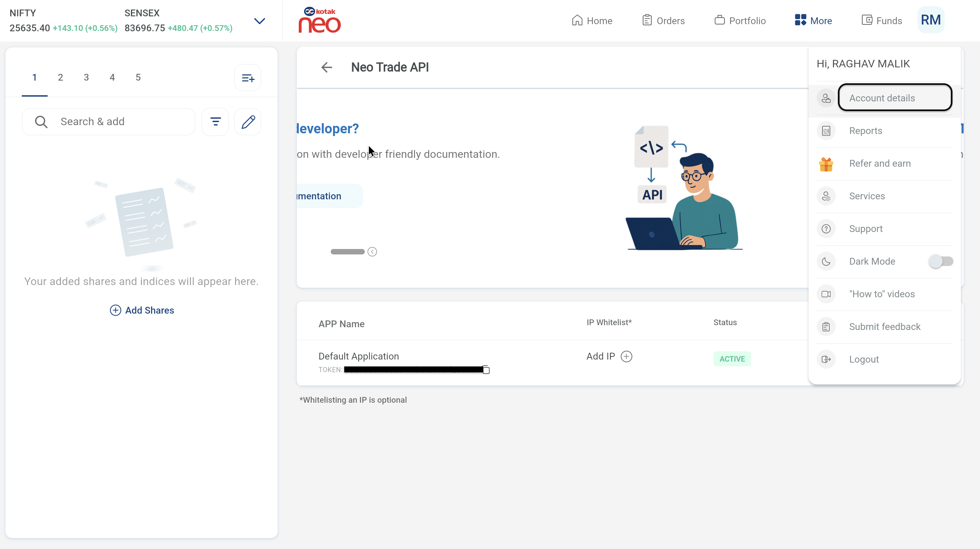Screen dimensions: 980x549
Task: Select Logout from profile menu
Action: [x=864, y=359]
